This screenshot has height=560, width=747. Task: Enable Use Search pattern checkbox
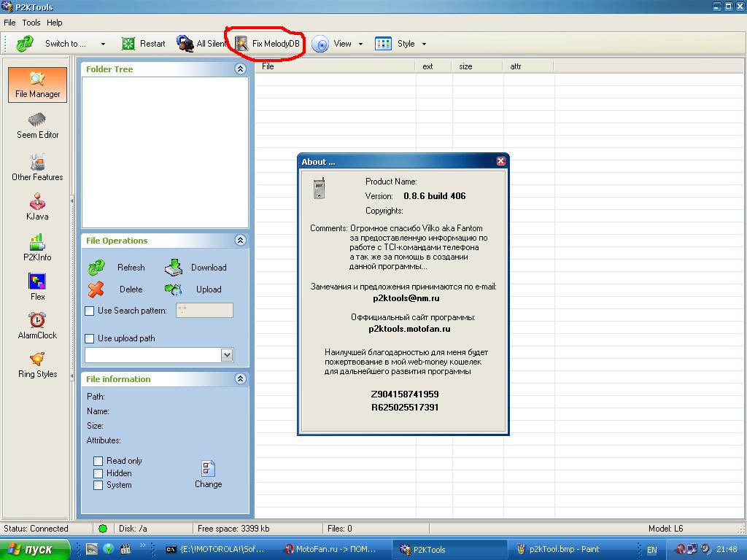click(90, 311)
